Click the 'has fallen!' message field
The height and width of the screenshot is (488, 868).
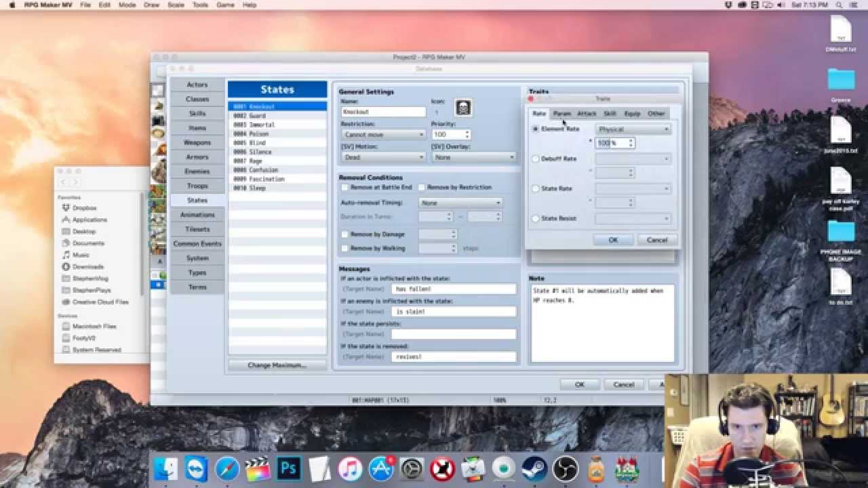click(454, 289)
